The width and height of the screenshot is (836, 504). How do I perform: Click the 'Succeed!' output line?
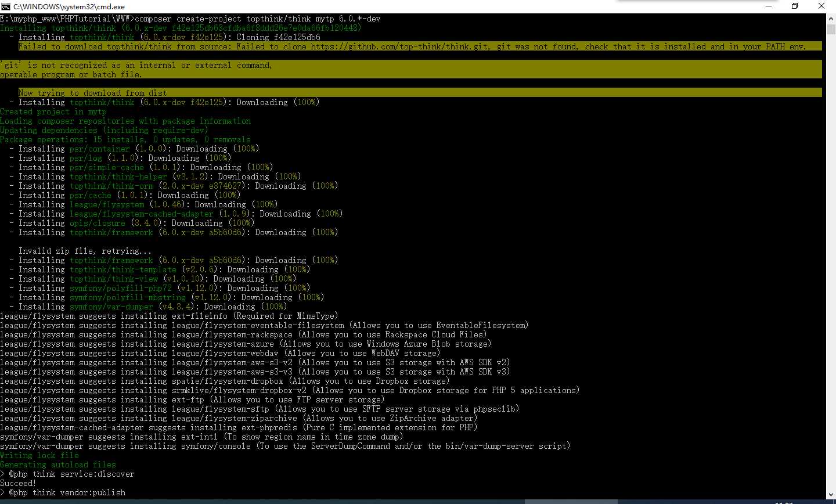pyautogui.click(x=18, y=483)
